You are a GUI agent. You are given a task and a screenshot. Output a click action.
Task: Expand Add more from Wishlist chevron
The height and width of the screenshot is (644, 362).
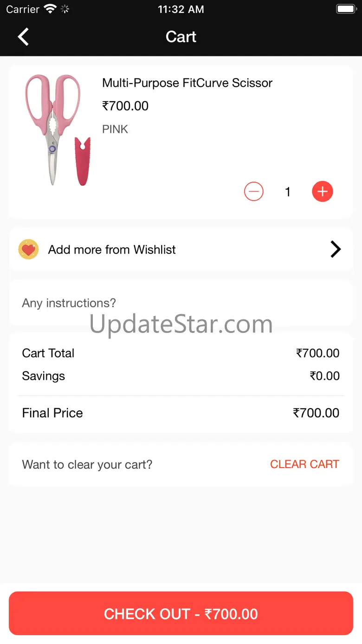pyautogui.click(x=336, y=249)
